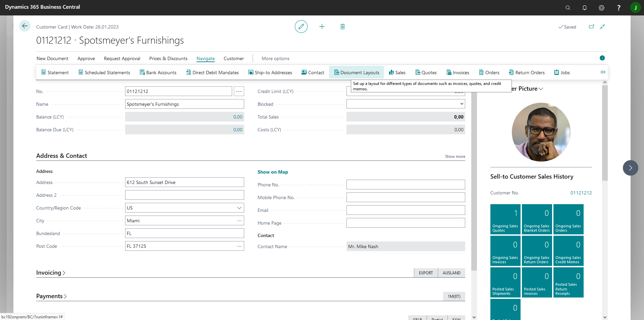644x320 pixels.
Task: Create new record with plus icon
Action: pyautogui.click(x=322, y=27)
